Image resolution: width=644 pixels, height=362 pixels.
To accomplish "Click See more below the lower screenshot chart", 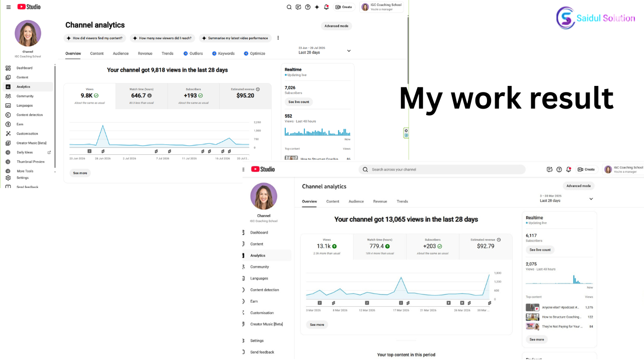I will tap(317, 325).
